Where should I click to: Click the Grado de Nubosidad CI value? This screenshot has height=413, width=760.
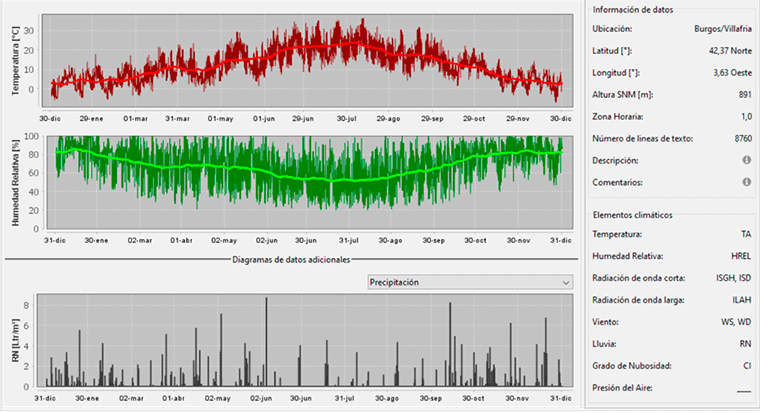[745, 366]
